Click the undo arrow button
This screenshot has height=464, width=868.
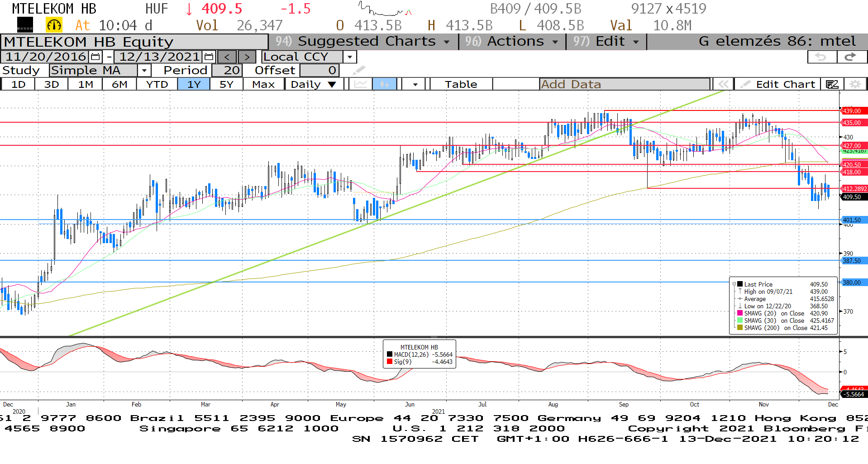821,57
